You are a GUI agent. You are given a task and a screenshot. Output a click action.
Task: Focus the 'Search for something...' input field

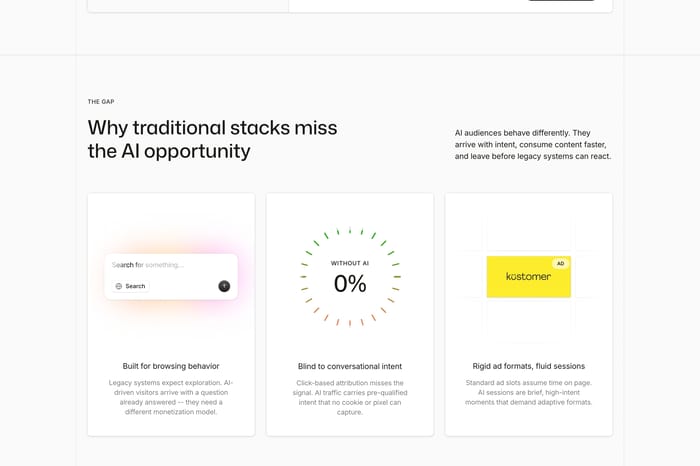(x=171, y=265)
